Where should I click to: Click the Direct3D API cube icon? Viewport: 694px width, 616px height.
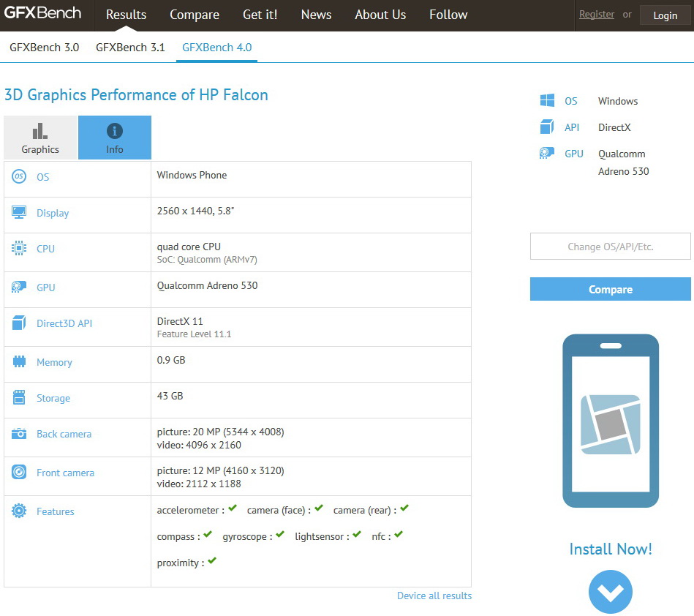18,323
